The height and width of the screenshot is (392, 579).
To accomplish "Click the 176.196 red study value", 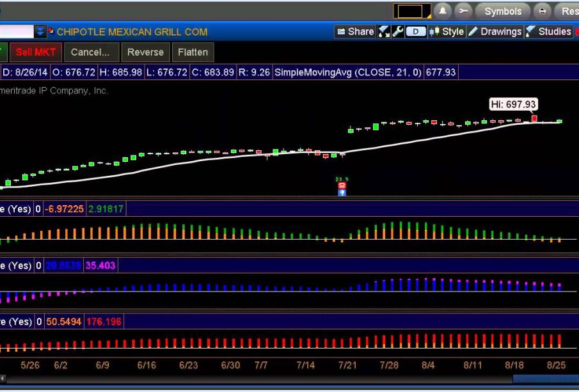I will point(104,322).
